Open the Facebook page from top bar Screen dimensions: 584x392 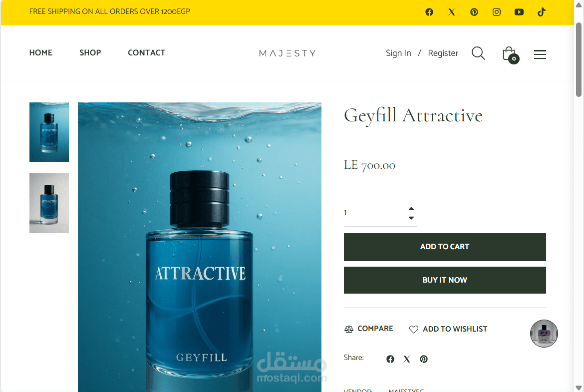click(429, 12)
